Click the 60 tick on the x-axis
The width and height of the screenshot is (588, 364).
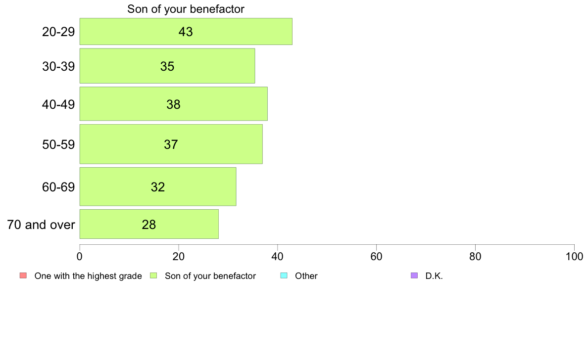click(377, 256)
